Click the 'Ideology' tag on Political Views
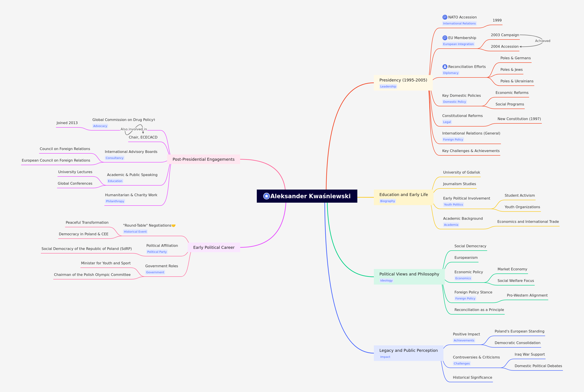 [x=386, y=281]
